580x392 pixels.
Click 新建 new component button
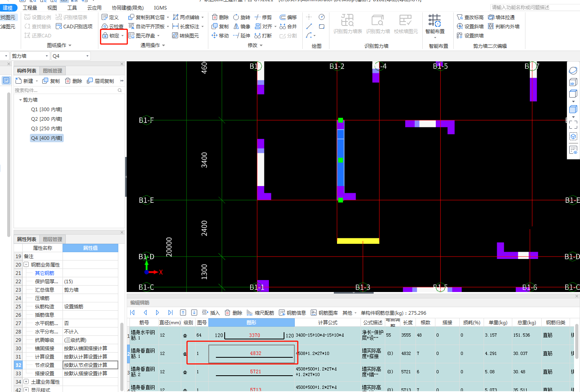25,81
